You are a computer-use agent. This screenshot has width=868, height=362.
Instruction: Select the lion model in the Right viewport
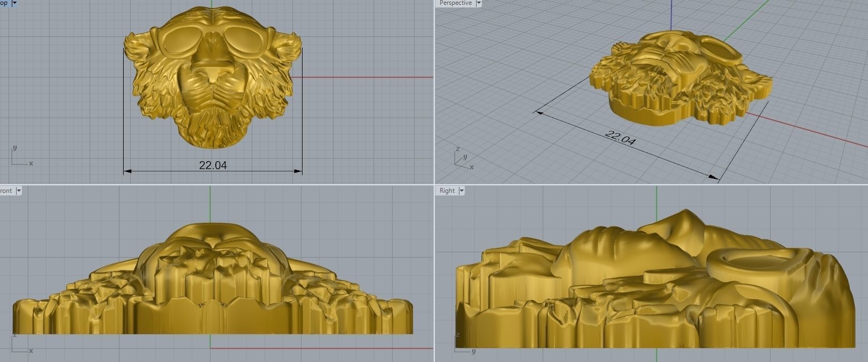(x=655, y=278)
